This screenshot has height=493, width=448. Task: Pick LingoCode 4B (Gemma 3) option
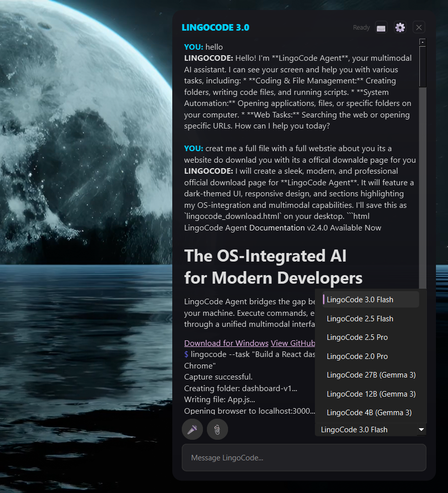point(371,413)
